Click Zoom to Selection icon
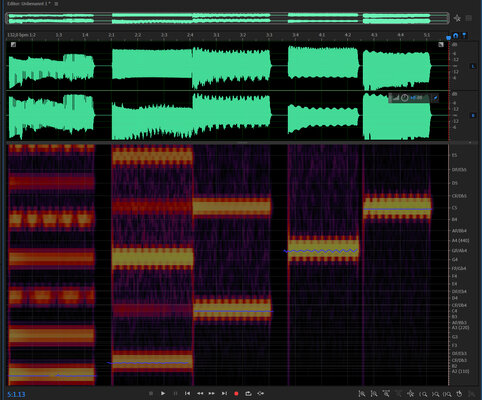This screenshot has width=482, height=400. (x=447, y=394)
